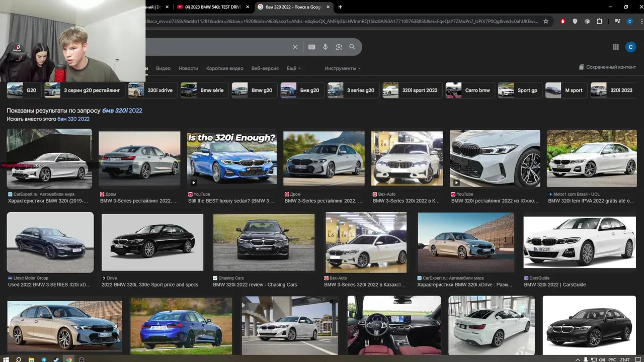Open Telegram from the taskbar
This screenshot has height=362, width=644.
(x=44, y=359)
